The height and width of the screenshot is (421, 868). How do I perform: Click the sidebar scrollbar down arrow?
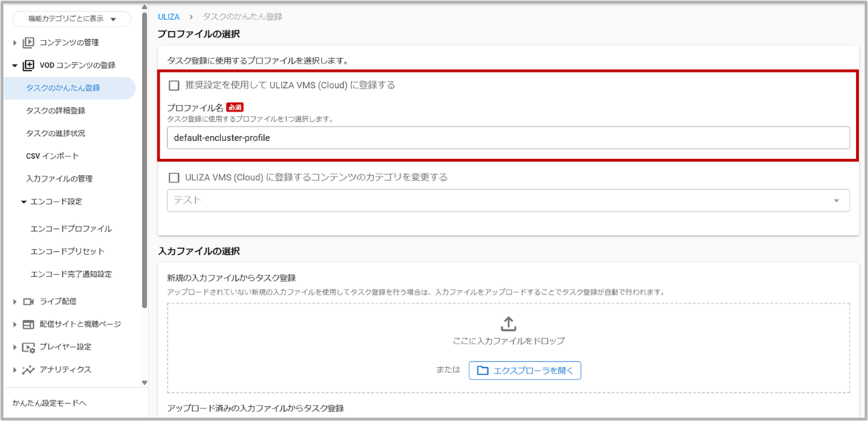(x=144, y=383)
